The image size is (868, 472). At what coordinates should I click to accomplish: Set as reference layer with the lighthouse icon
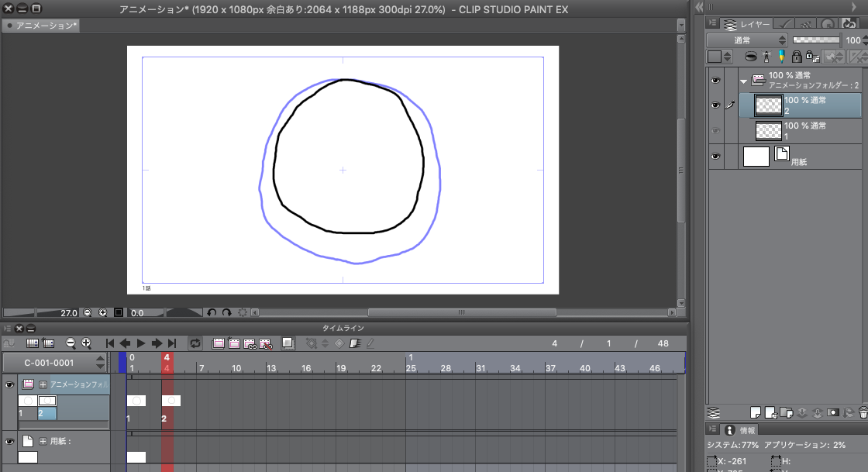click(x=766, y=57)
